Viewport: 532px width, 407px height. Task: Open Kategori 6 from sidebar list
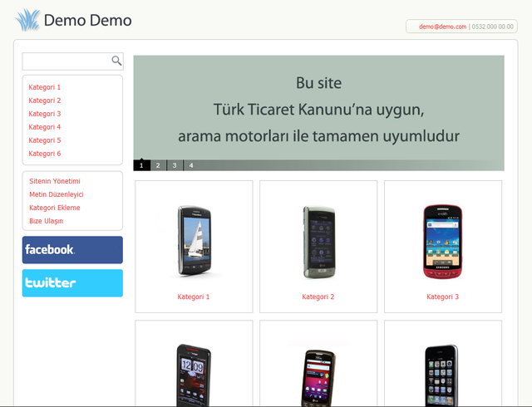pyautogui.click(x=45, y=154)
